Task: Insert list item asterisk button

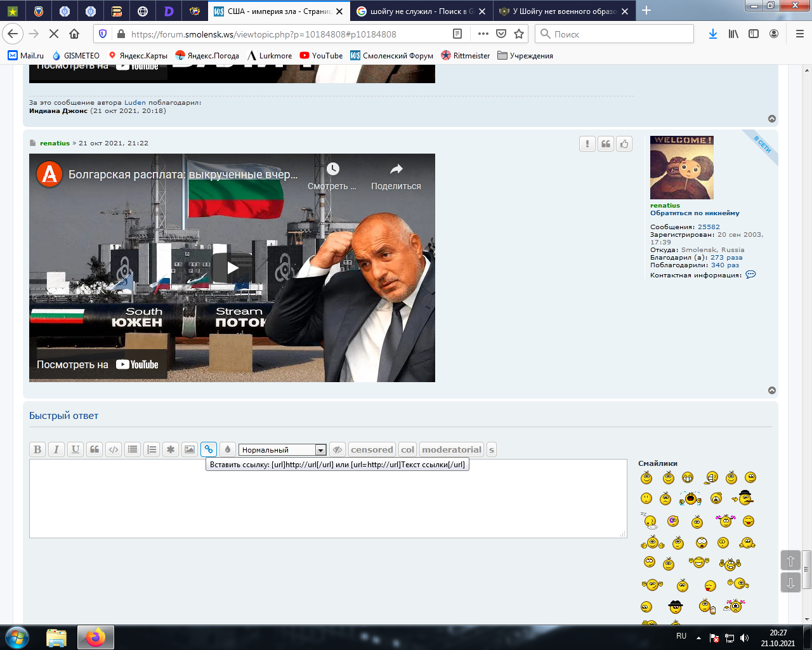Action: (171, 449)
